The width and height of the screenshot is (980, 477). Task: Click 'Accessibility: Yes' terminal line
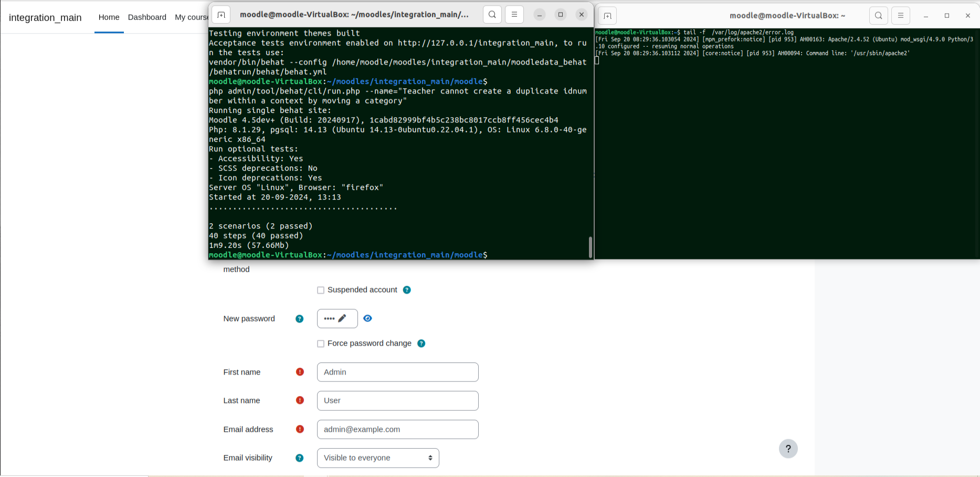click(256, 159)
